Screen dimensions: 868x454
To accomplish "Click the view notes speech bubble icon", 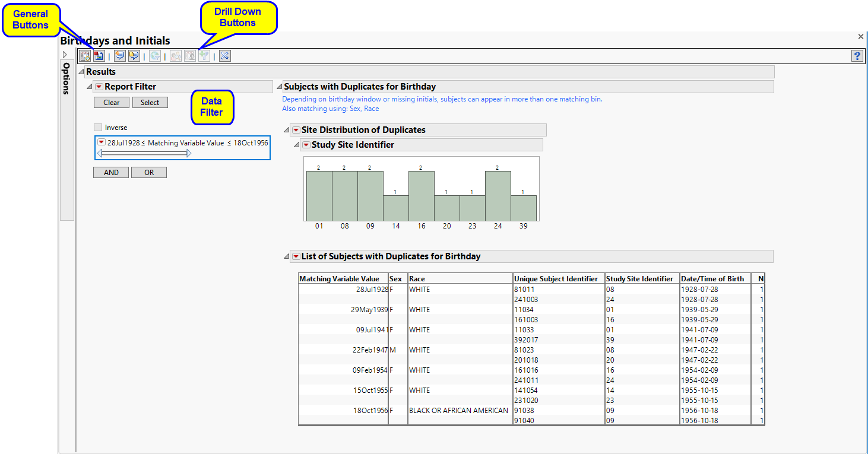I will 134,56.
